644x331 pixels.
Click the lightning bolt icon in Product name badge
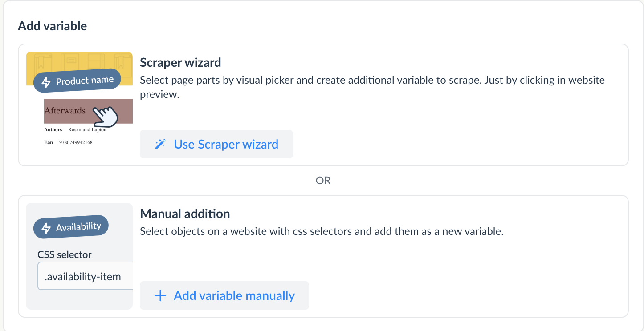tap(46, 82)
